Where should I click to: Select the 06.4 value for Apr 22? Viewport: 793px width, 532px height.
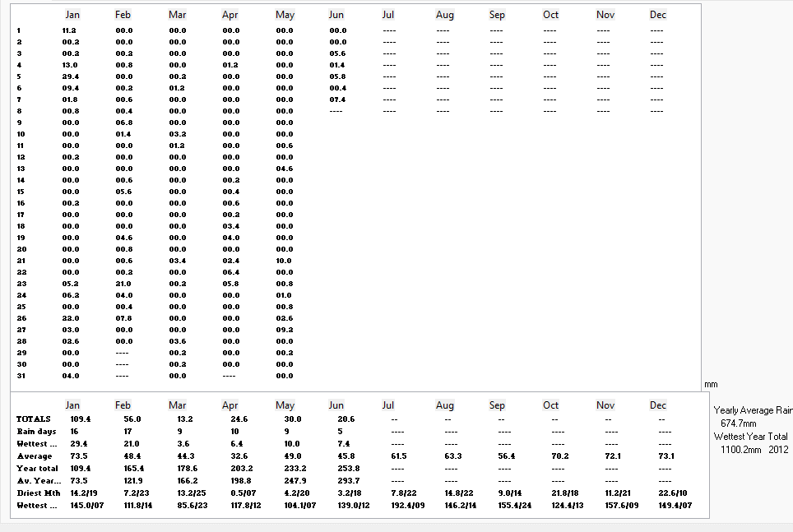(x=231, y=272)
